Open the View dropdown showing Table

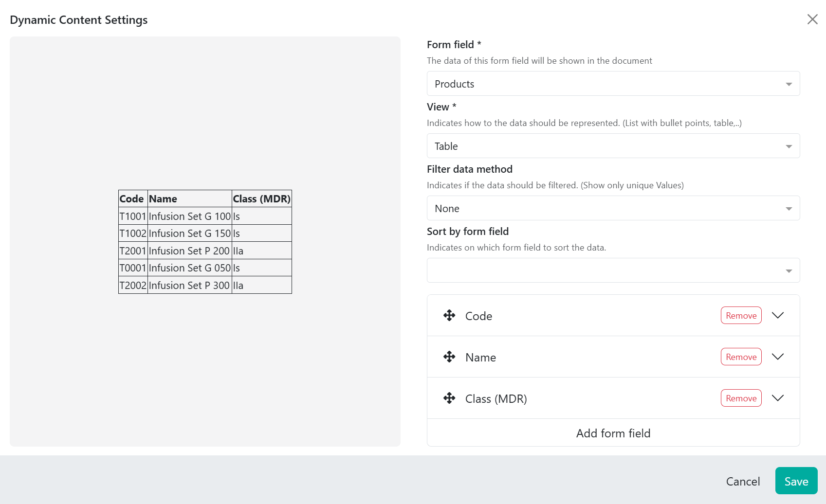coord(613,146)
